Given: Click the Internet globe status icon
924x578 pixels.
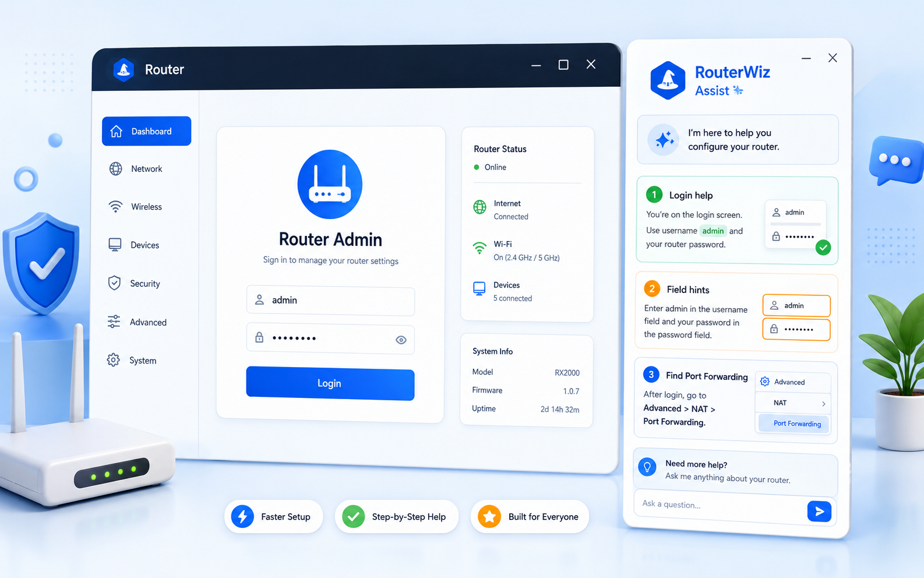Looking at the screenshot, I should [479, 207].
